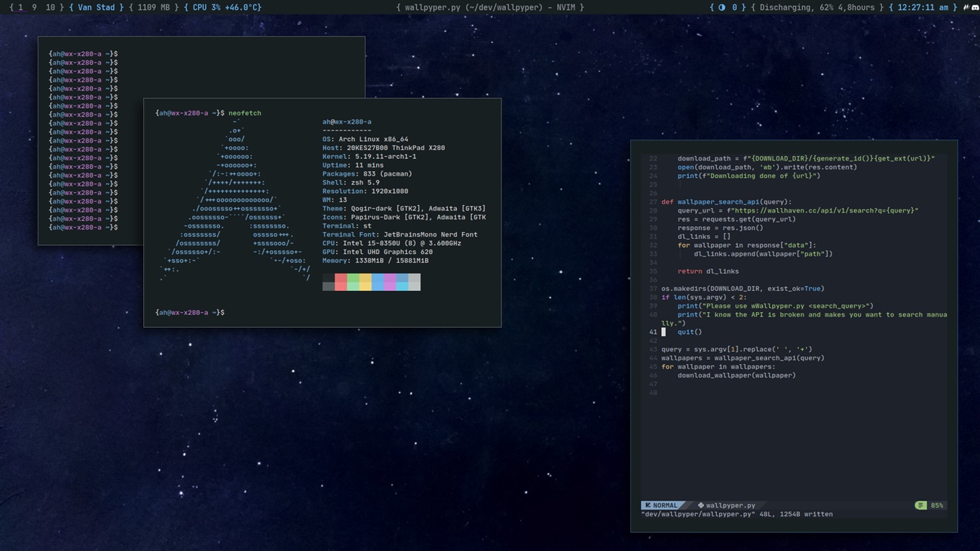Switch to workspace 10 in the bar

51,8
